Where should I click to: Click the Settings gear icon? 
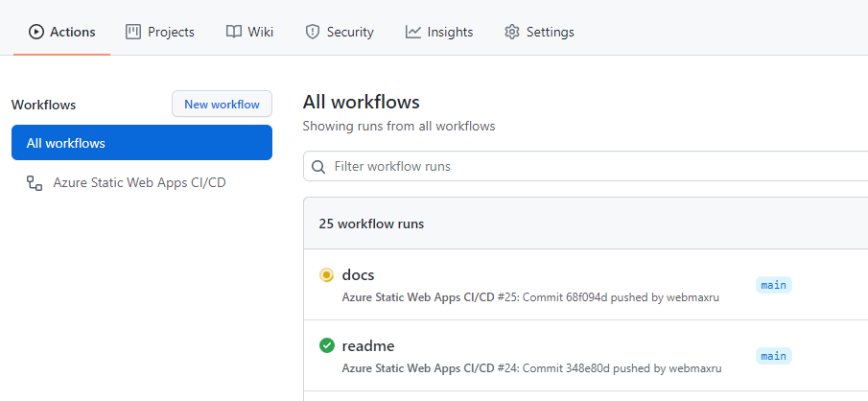point(512,32)
